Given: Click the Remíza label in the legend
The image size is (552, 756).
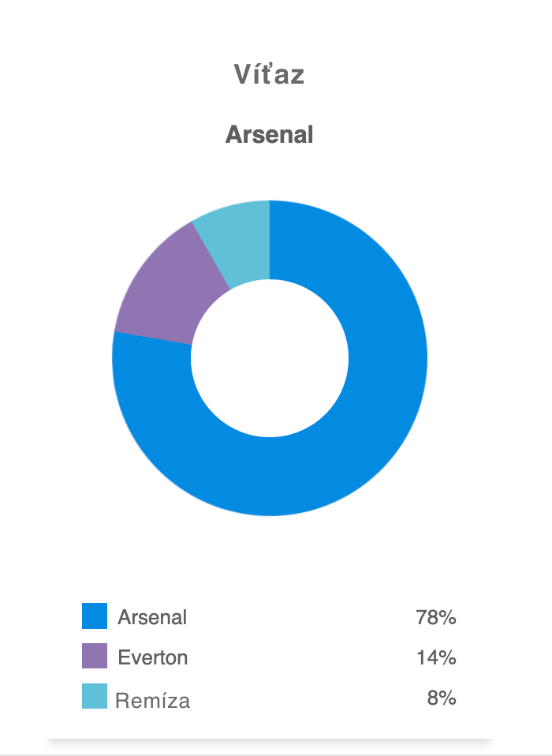Looking at the screenshot, I should [x=153, y=700].
